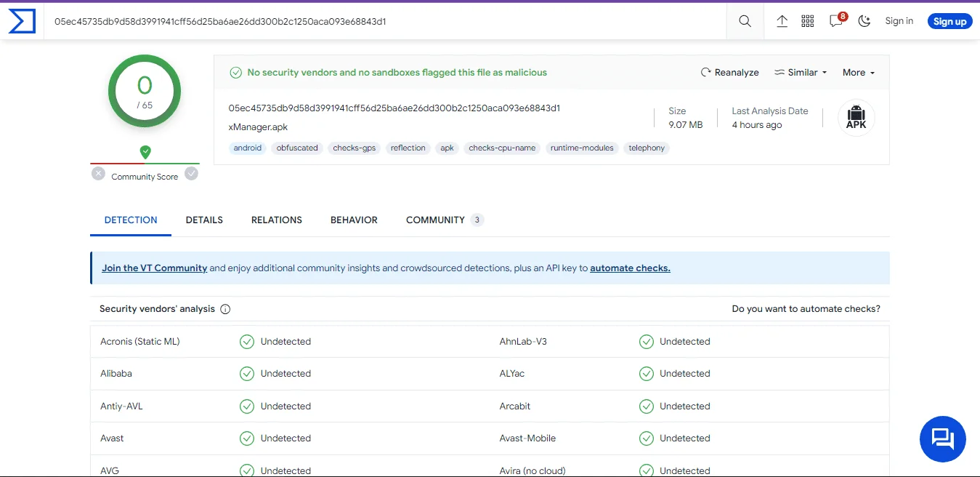Image resolution: width=980 pixels, height=477 pixels.
Task: Click the Reanalyze button
Action: click(729, 72)
